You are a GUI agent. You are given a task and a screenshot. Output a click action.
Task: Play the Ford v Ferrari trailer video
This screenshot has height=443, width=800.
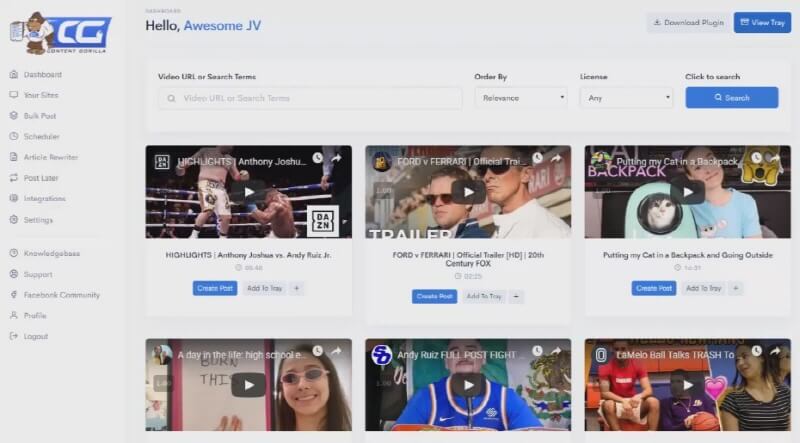[x=468, y=192]
